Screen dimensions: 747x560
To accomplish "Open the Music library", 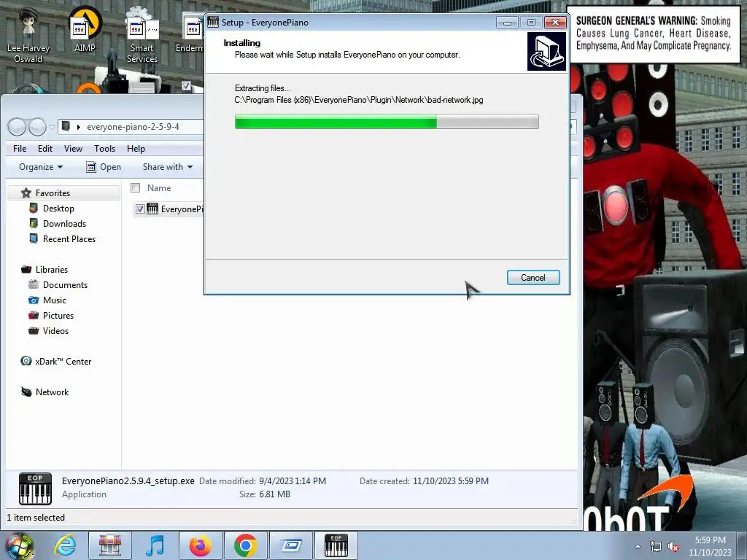I will [55, 300].
